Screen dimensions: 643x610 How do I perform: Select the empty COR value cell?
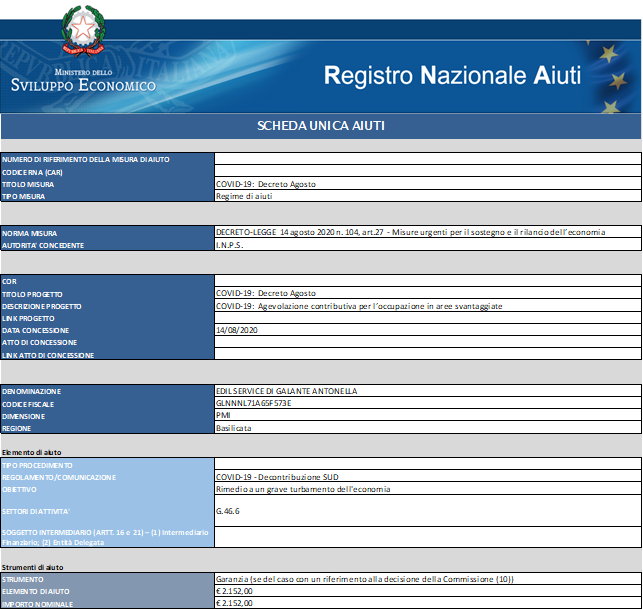click(x=428, y=280)
